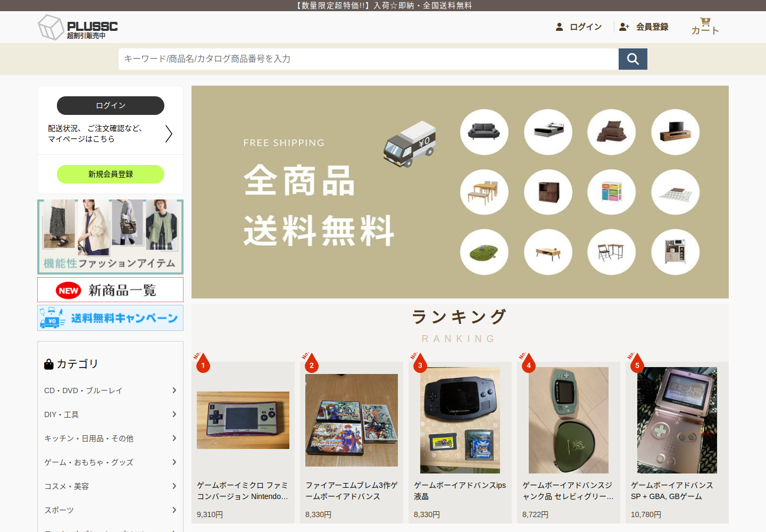Open the 新商品一覧 banner
Viewport: 766px width, 532px height.
pyautogui.click(x=110, y=290)
